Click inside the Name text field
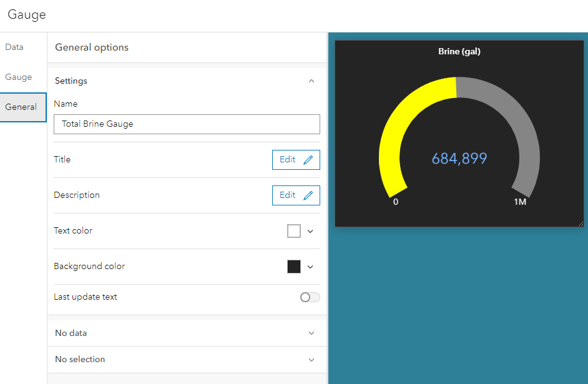Viewport: 588px width, 384px height. [186, 124]
